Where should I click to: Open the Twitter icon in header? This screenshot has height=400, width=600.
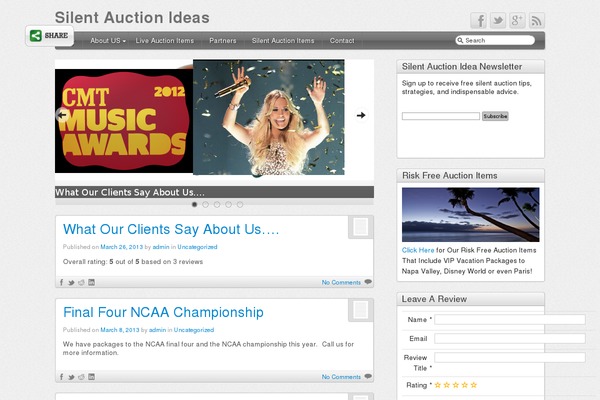coord(498,20)
